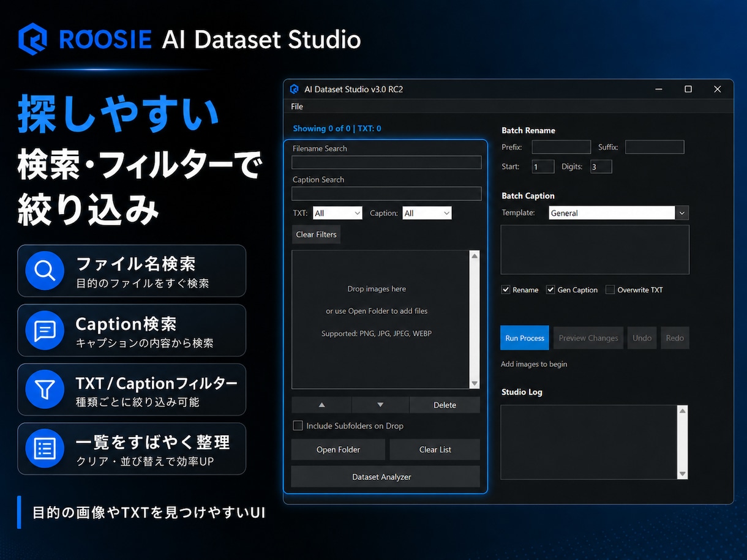Open the Template dropdown showing General
Viewport: 747px width, 560px height.
coord(618,213)
